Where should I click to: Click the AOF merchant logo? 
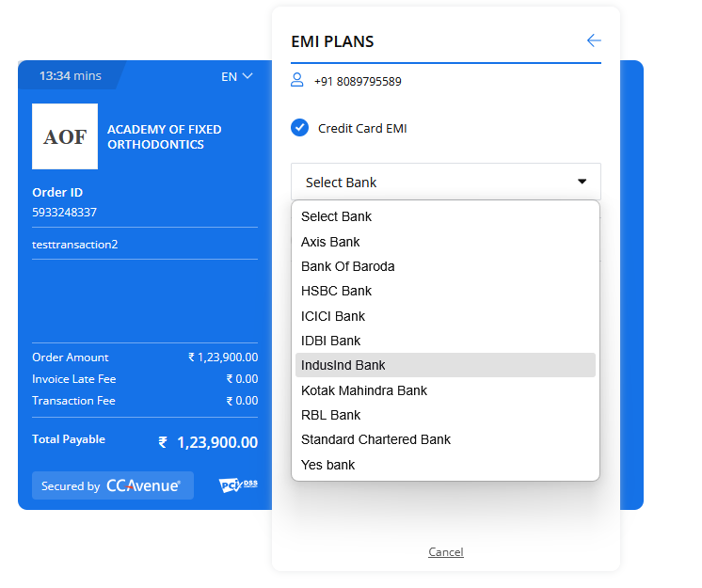[65, 136]
